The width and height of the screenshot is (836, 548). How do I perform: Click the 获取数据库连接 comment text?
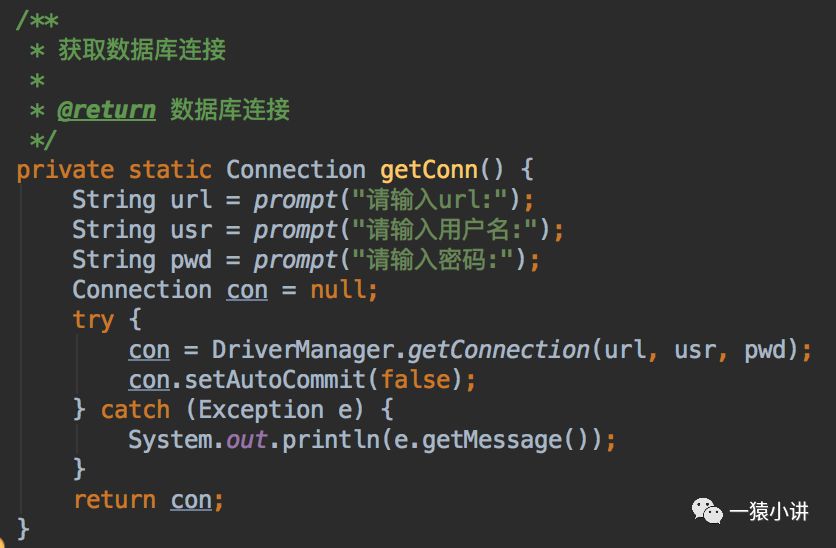click(142, 49)
